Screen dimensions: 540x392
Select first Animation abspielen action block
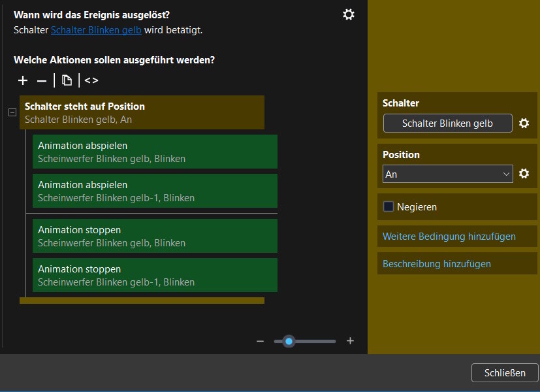pyautogui.click(x=155, y=152)
